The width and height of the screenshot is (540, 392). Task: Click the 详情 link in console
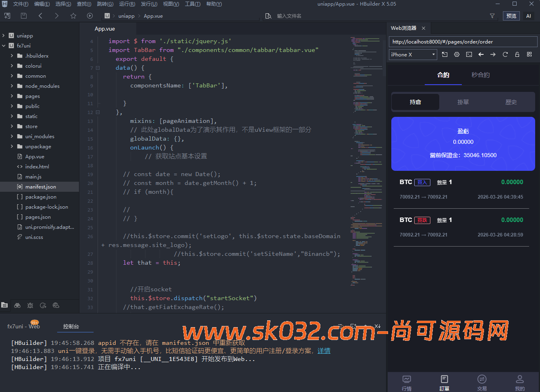324,351
